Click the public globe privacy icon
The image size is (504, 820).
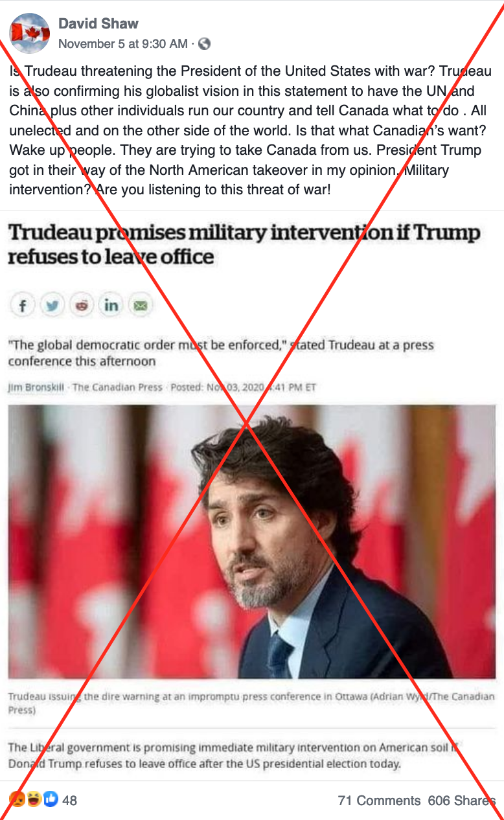point(204,44)
